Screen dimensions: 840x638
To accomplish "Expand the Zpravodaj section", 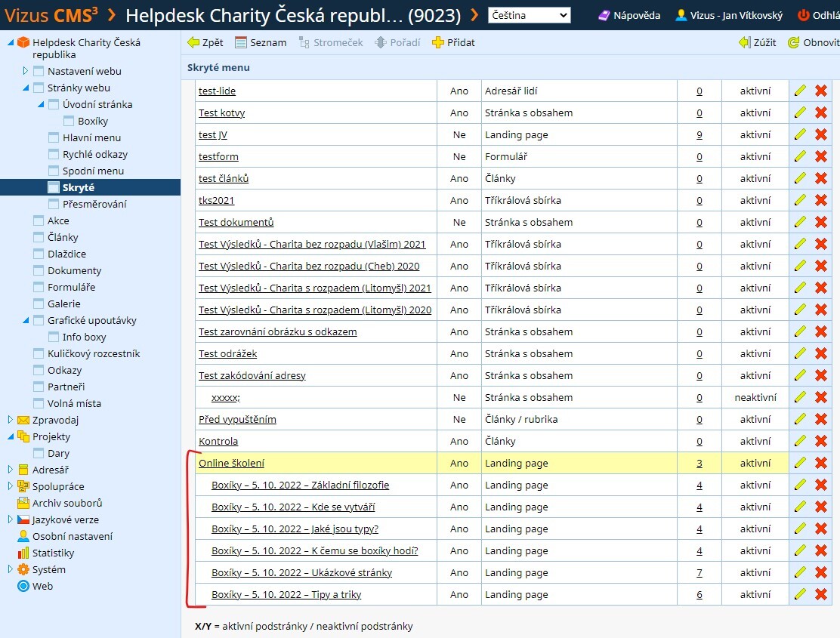I will pyautogui.click(x=10, y=420).
